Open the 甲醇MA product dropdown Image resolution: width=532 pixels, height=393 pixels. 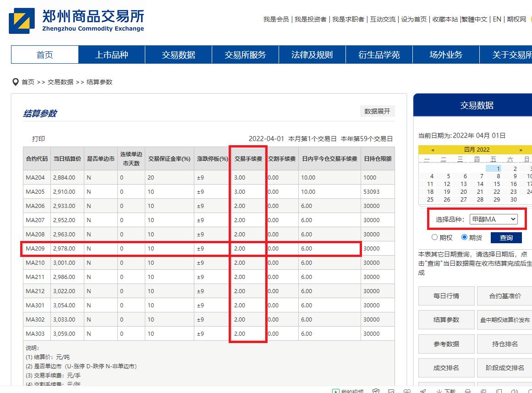point(494,219)
